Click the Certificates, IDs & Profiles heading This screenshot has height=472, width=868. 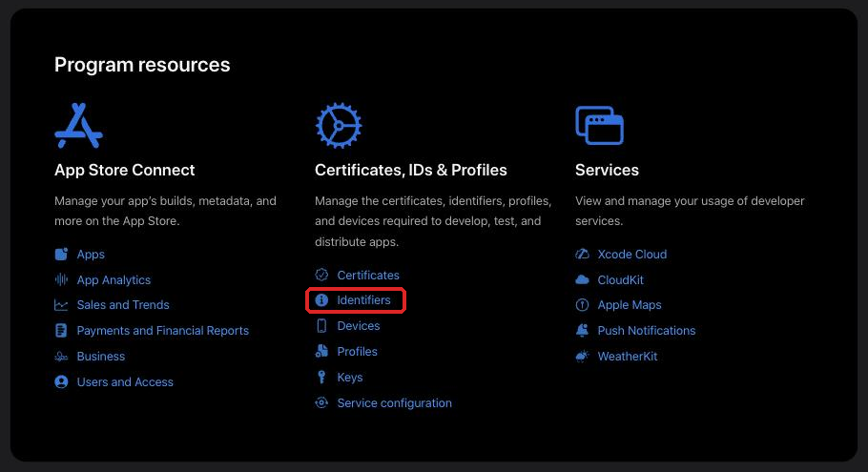click(411, 170)
